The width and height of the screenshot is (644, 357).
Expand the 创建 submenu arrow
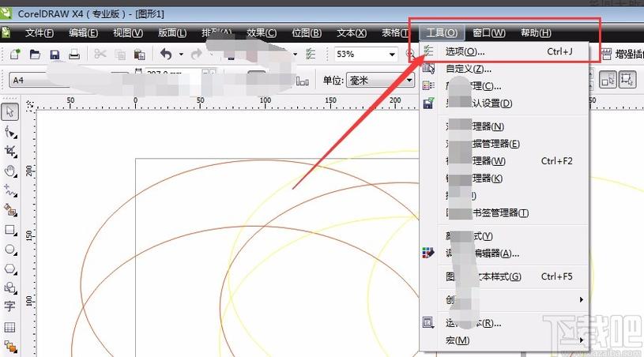[x=581, y=299]
